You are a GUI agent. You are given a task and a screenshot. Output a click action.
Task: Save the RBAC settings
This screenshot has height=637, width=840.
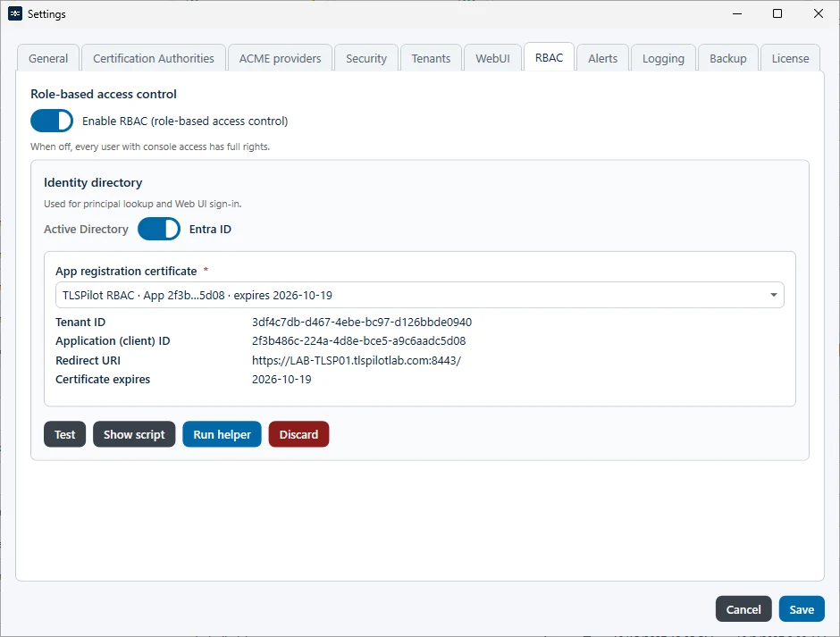pos(802,609)
